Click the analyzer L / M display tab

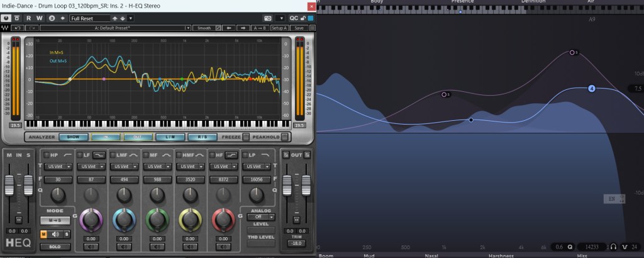(170, 137)
